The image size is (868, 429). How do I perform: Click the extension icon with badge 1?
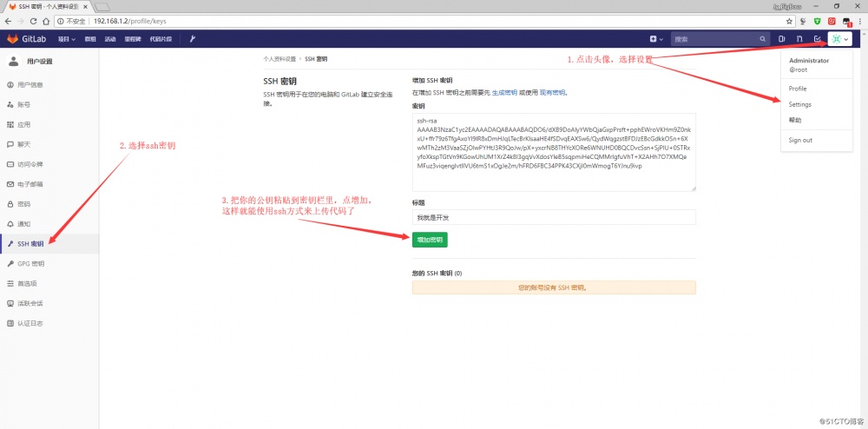846,22
